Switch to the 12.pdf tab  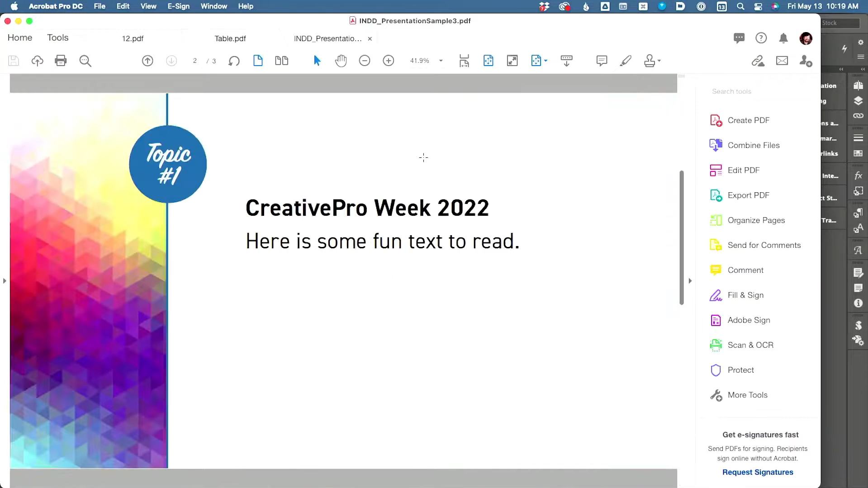click(x=133, y=38)
